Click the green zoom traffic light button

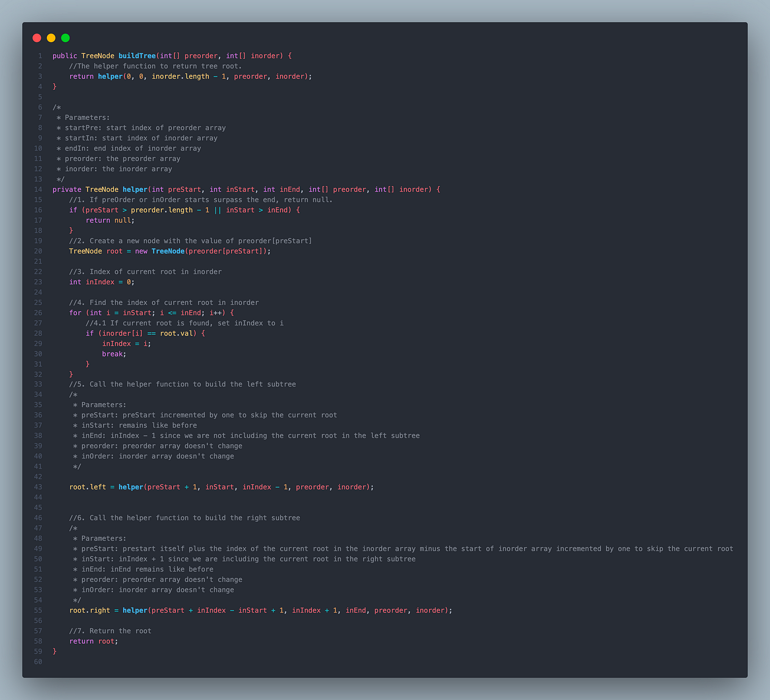pyautogui.click(x=65, y=38)
